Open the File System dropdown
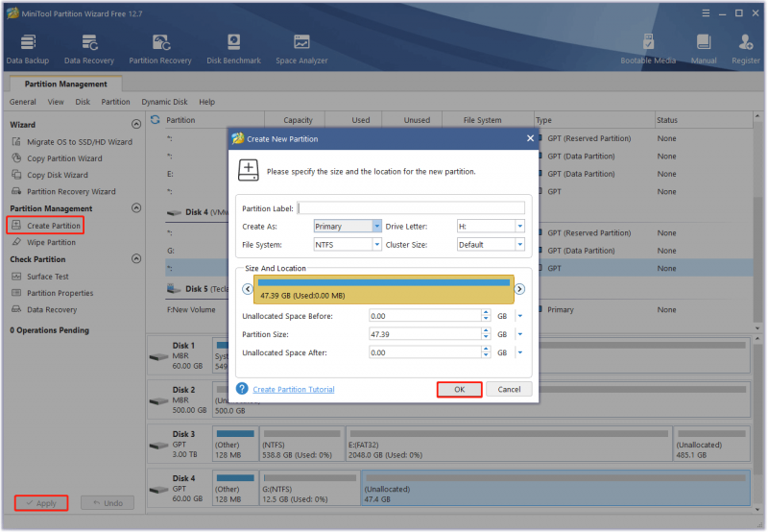This screenshot has width=768, height=532. (x=348, y=245)
